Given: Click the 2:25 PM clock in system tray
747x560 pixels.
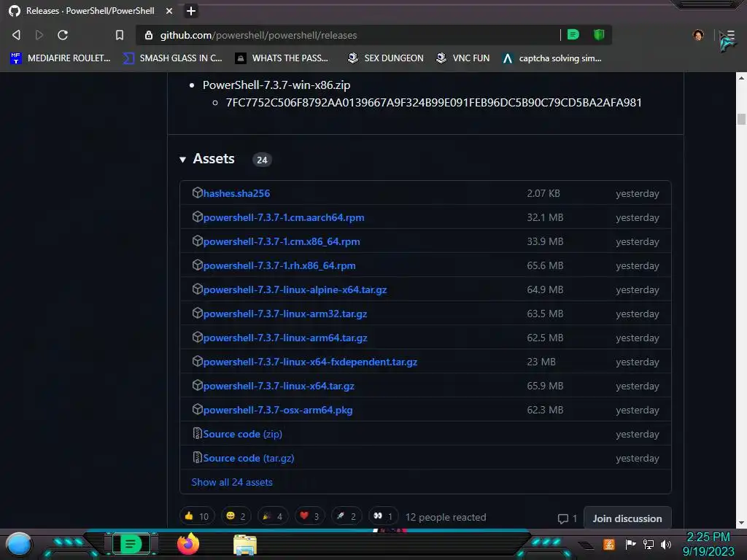Looking at the screenshot, I should click(708, 537).
